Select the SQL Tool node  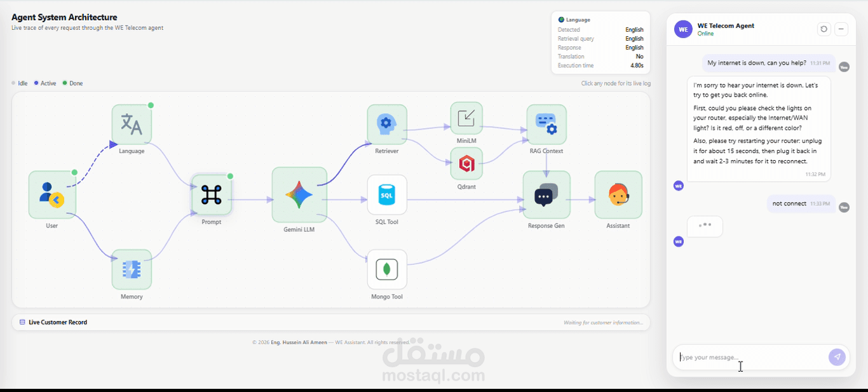click(x=387, y=195)
